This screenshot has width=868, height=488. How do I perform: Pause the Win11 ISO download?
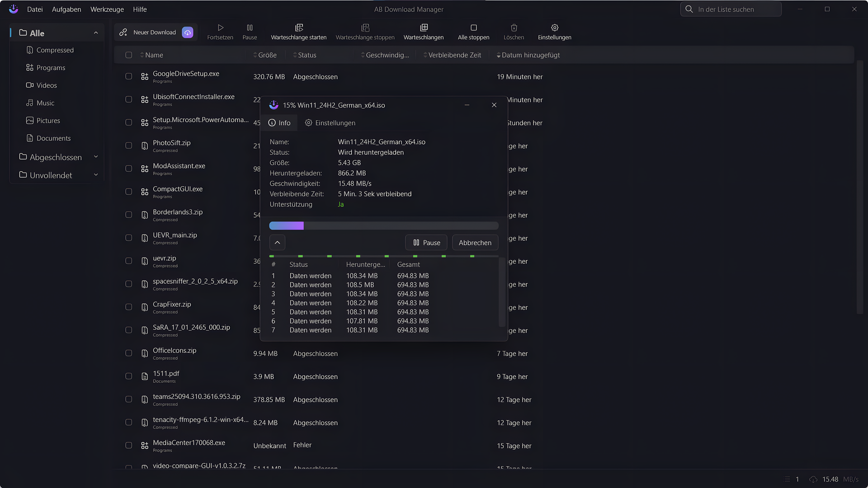426,243
